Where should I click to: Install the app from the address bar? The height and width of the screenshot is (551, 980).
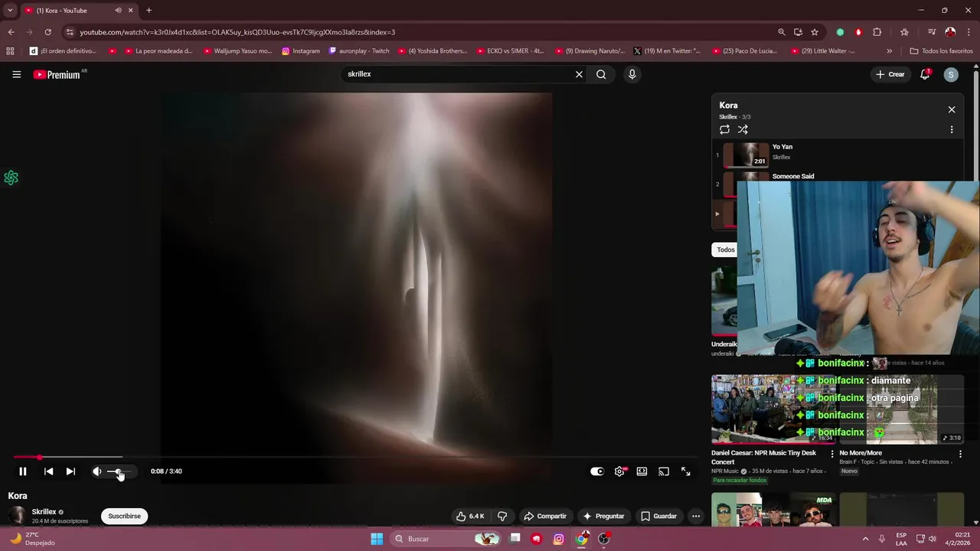click(x=798, y=32)
